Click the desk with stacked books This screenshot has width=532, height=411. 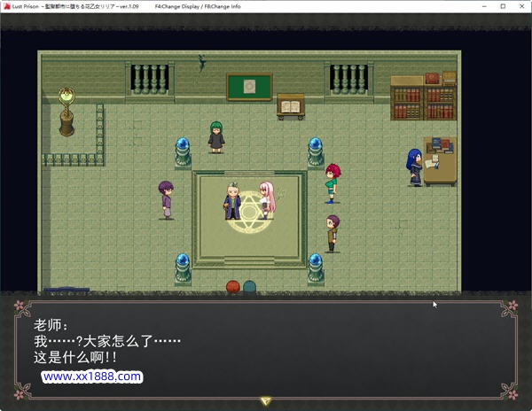pos(440,161)
